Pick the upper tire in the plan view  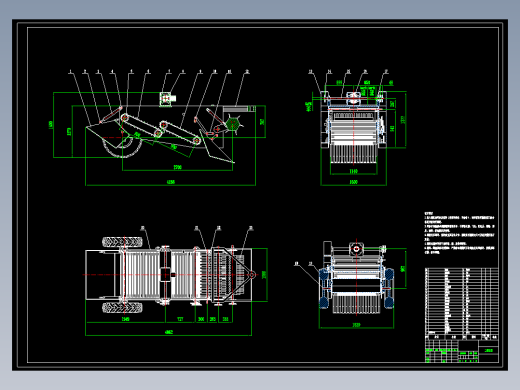point(122,242)
